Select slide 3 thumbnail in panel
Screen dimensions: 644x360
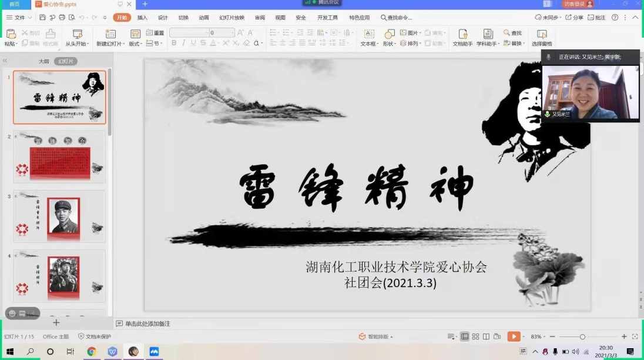(x=59, y=216)
